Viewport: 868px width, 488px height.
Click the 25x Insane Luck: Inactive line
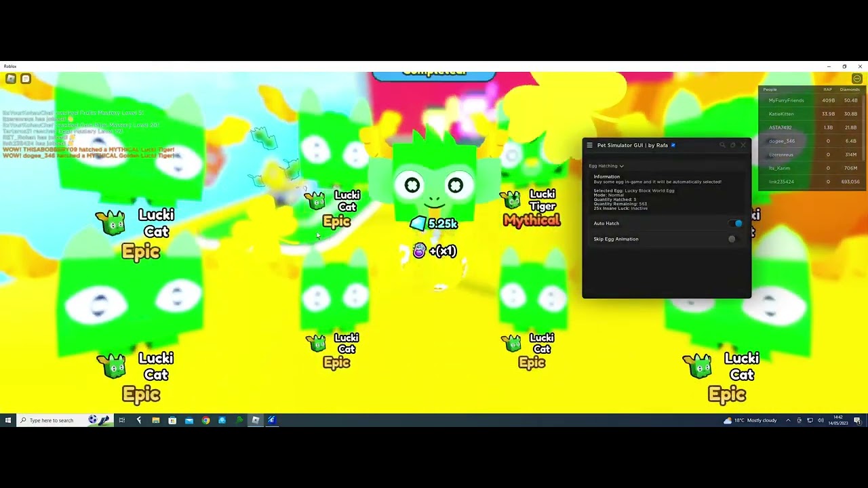click(x=620, y=208)
